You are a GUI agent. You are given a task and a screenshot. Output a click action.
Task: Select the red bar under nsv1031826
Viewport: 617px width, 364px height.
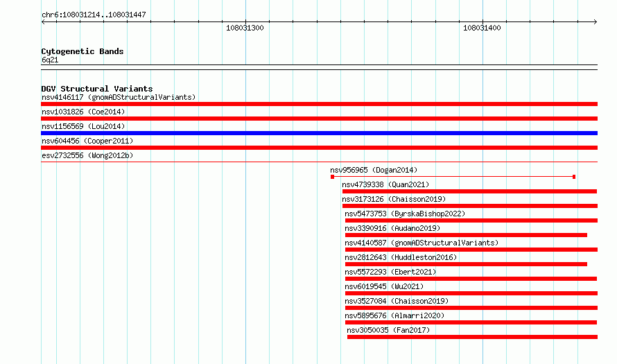click(319, 119)
